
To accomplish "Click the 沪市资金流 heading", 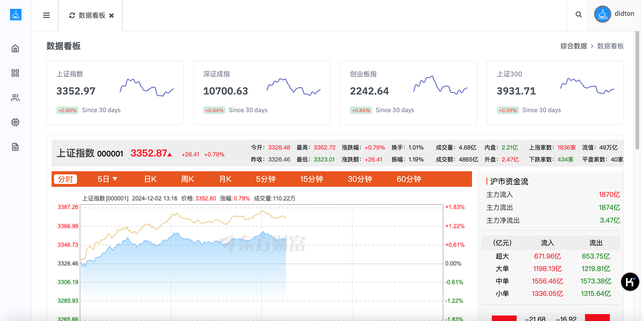I will [x=509, y=181].
